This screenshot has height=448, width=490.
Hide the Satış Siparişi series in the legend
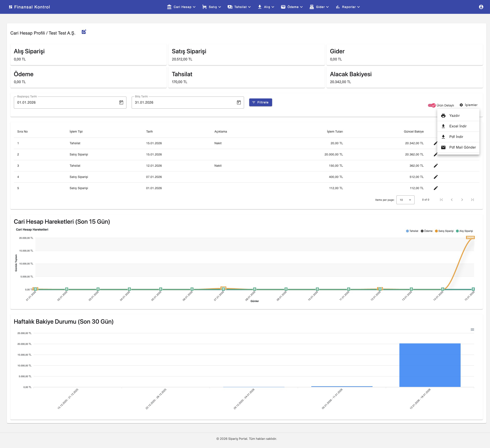click(444, 231)
